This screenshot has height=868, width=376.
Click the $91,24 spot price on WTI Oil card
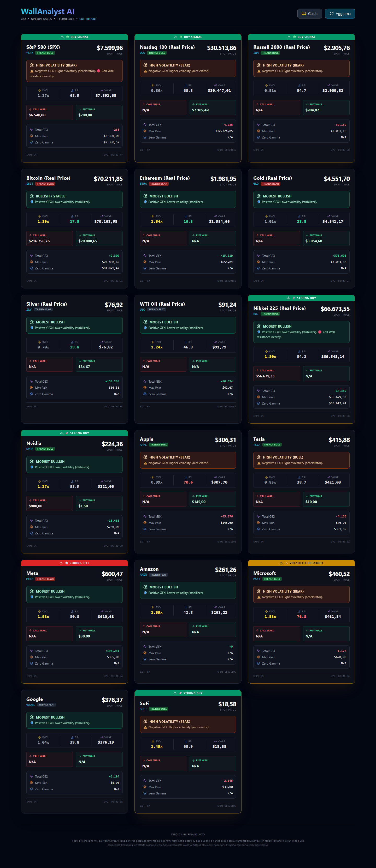point(227,305)
